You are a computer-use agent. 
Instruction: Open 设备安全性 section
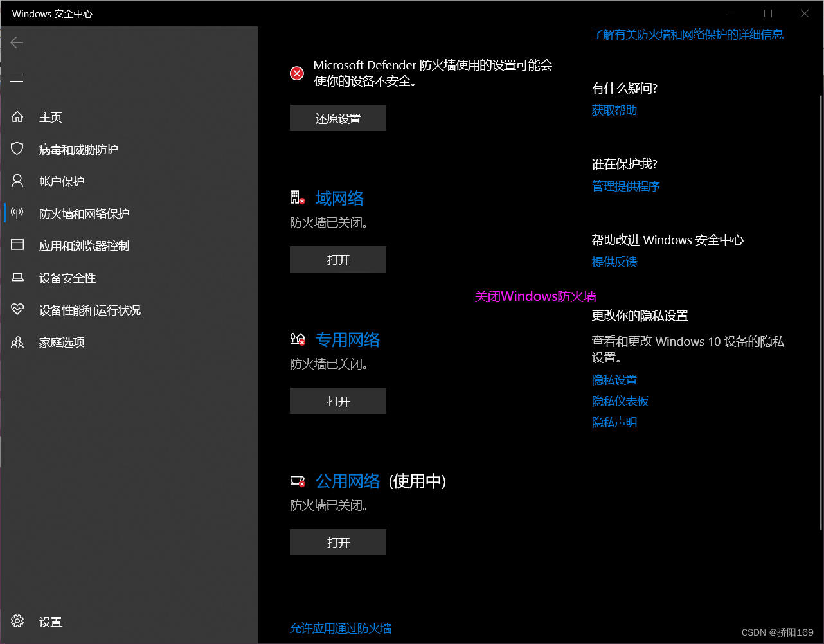67,278
